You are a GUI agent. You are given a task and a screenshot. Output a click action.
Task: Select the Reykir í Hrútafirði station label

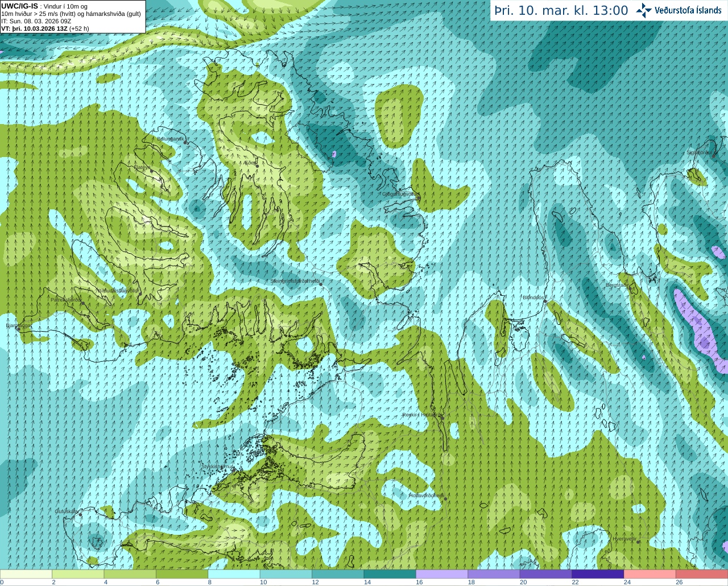(x=421, y=415)
